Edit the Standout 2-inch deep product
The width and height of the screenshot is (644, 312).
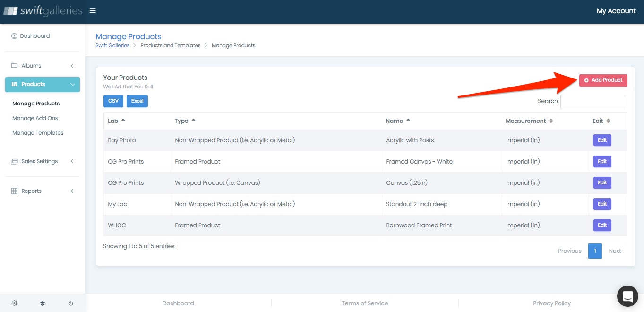pos(602,204)
